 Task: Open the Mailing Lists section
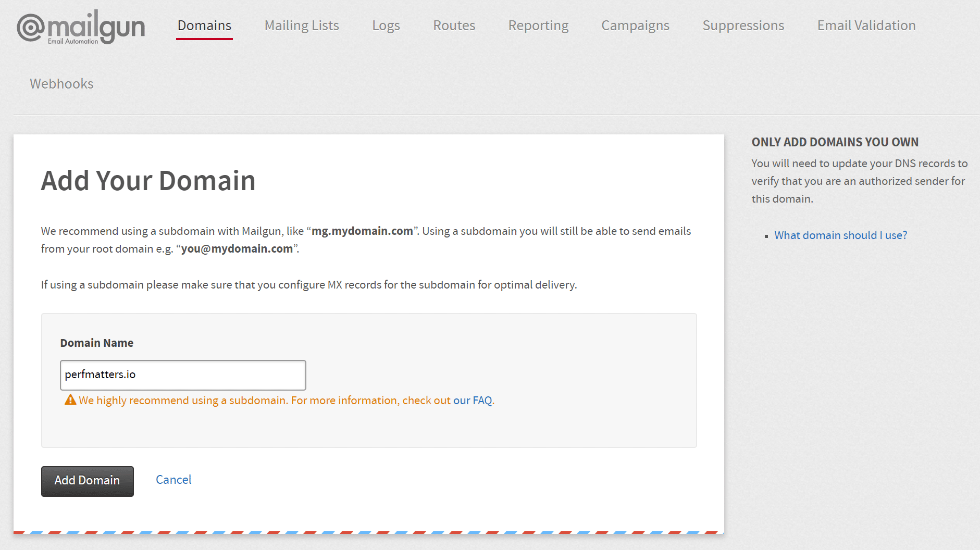[301, 25]
